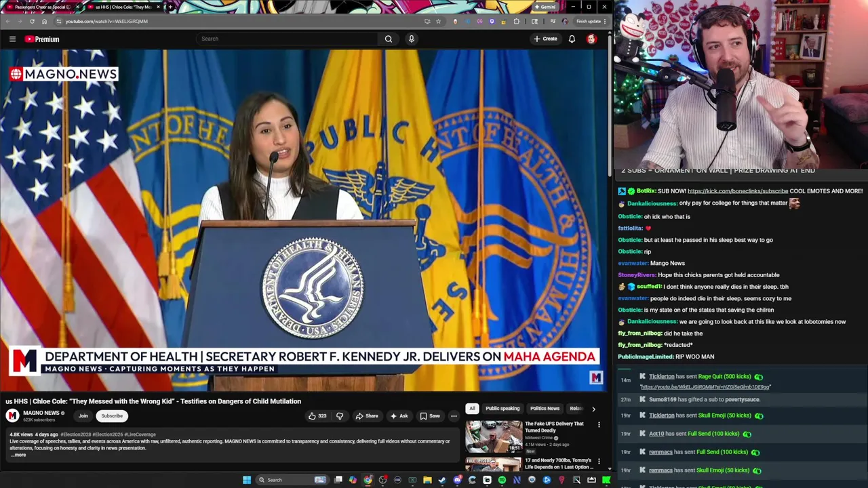Open Fake UPS Delivery video options menu
Screen dimensions: 868x488
pyautogui.click(x=599, y=425)
